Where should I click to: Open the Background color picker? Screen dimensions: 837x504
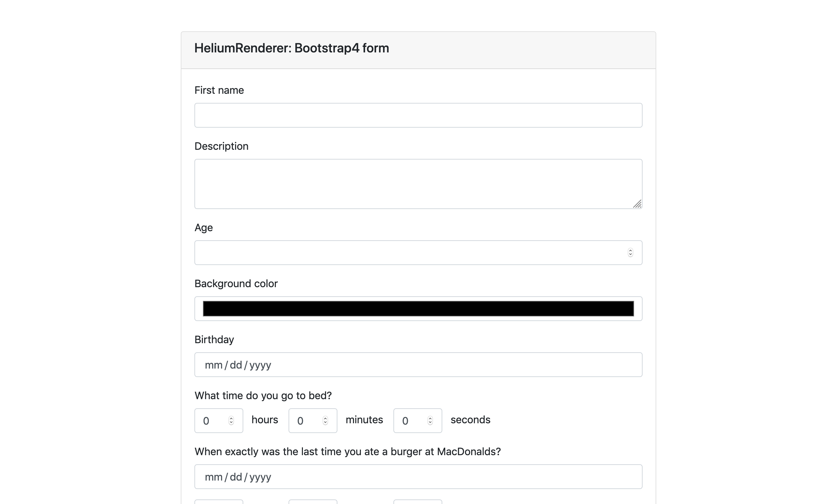418,308
